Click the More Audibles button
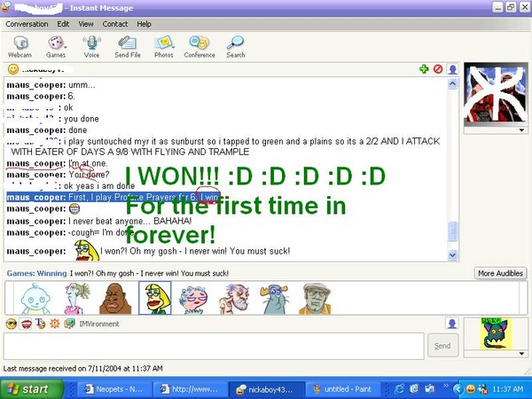532x399 pixels. coord(498,273)
